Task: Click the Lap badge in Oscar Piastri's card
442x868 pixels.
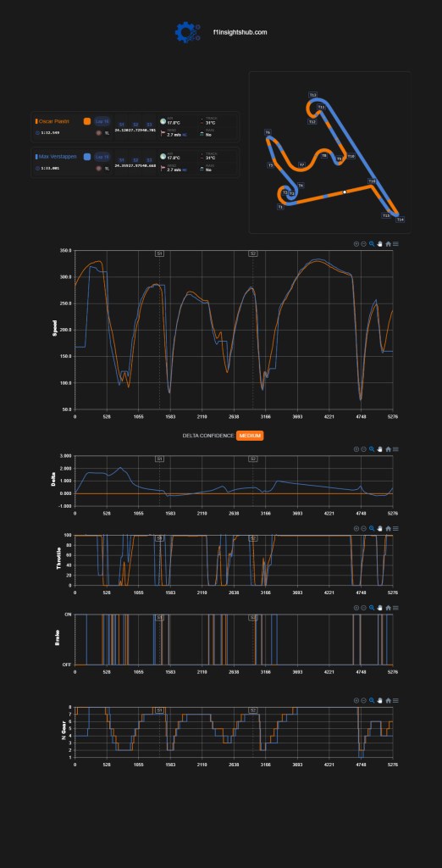Action: pos(102,121)
